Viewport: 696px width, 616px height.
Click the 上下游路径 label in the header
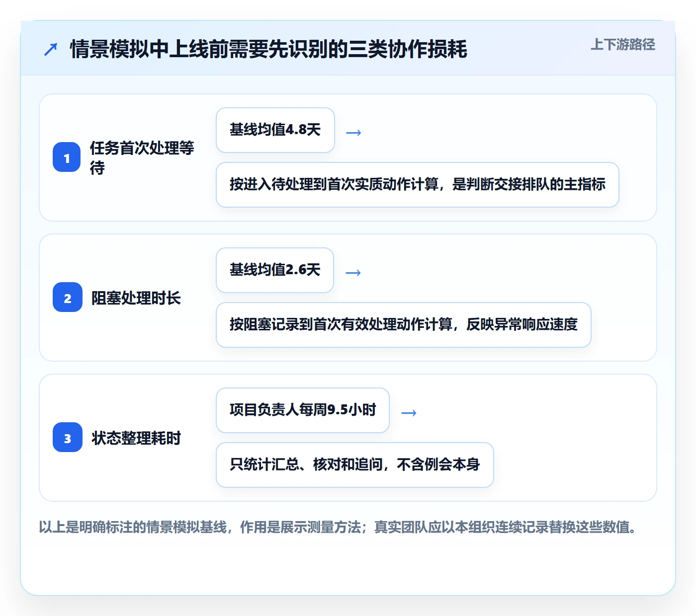(622, 45)
